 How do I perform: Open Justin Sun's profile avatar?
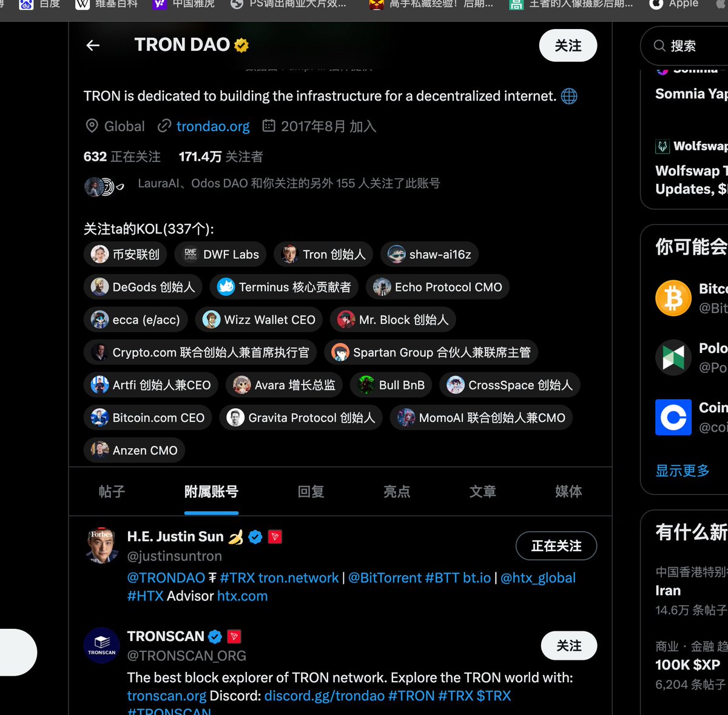click(101, 545)
